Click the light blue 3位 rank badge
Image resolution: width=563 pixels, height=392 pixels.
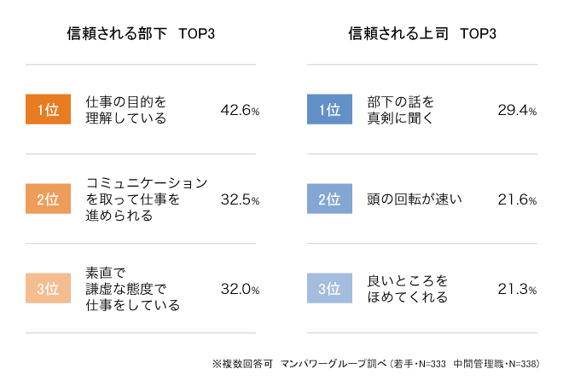click(x=328, y=290)
